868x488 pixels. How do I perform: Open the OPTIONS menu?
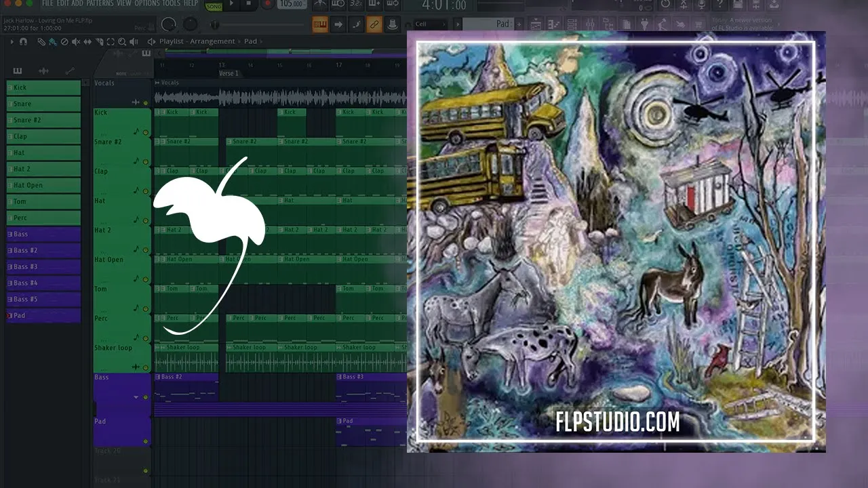pyautogui.click(x=147, y=3)
